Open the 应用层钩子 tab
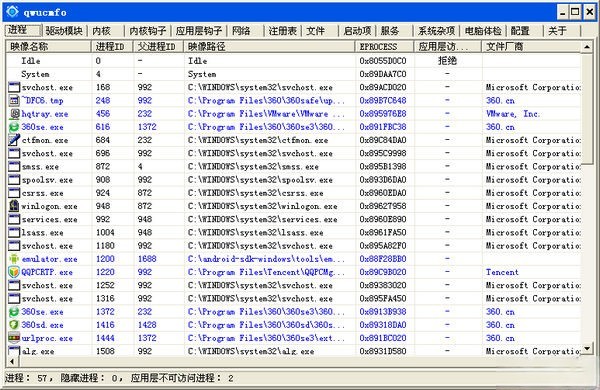 tap(199, 31)
